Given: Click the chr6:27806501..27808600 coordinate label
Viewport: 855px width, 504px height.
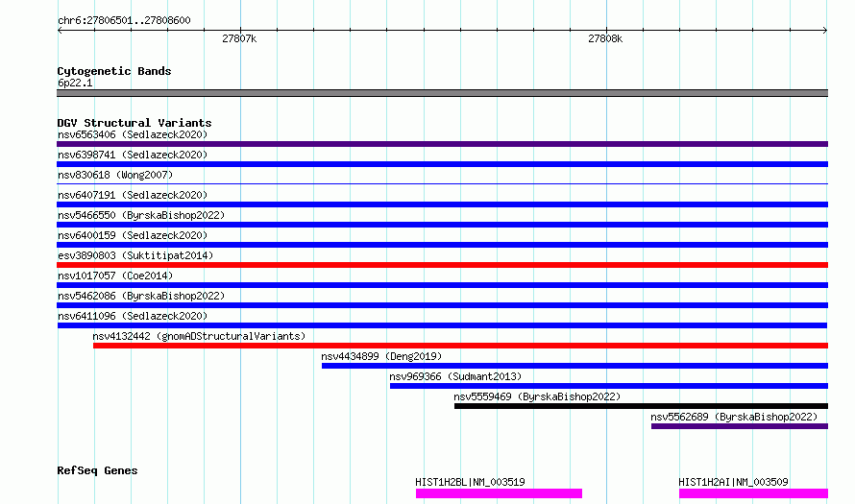Looking at the screenshot, I should click(x=124, y=21).
